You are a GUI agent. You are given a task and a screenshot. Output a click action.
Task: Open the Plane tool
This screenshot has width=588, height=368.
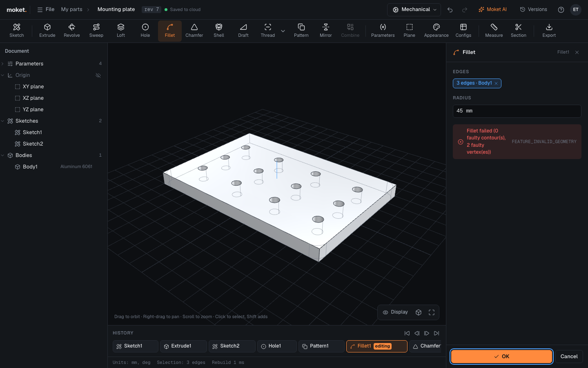click(410, 31)
